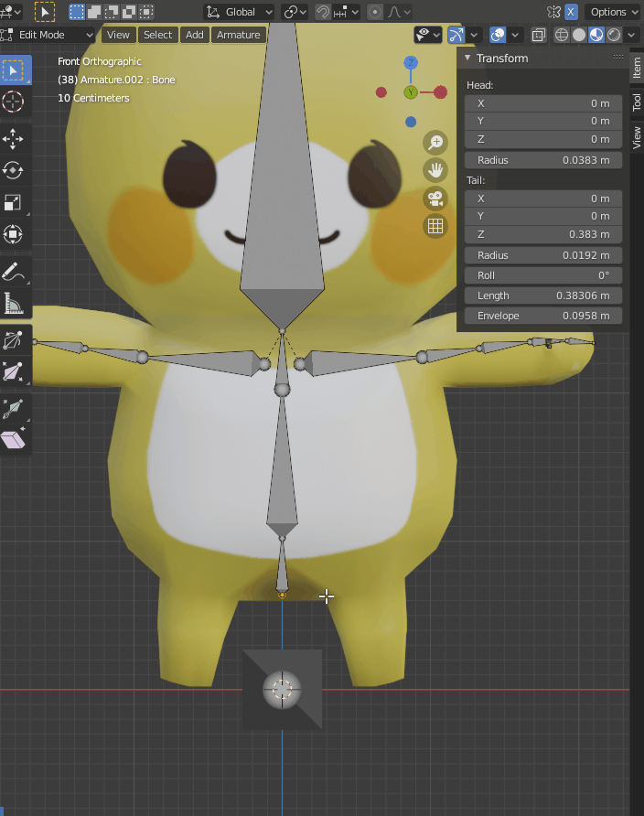
Task: Select the Transform tool
Action: pyautogui.click(x=14, y=234)
